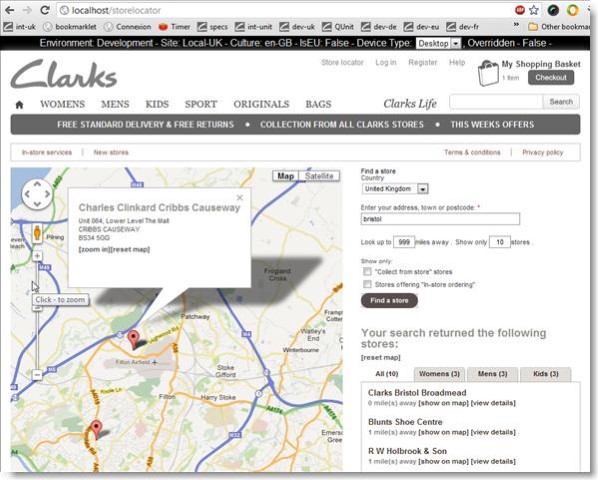
Task: Click the Cribbs Causeway red map marker
Action: click(133, 340)
